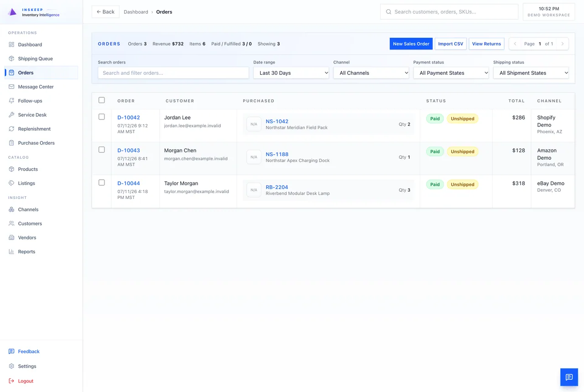Viewport: 584px width, 392px height.
Task: Open Message Center in the sidebar
Action: pos(41,87)
